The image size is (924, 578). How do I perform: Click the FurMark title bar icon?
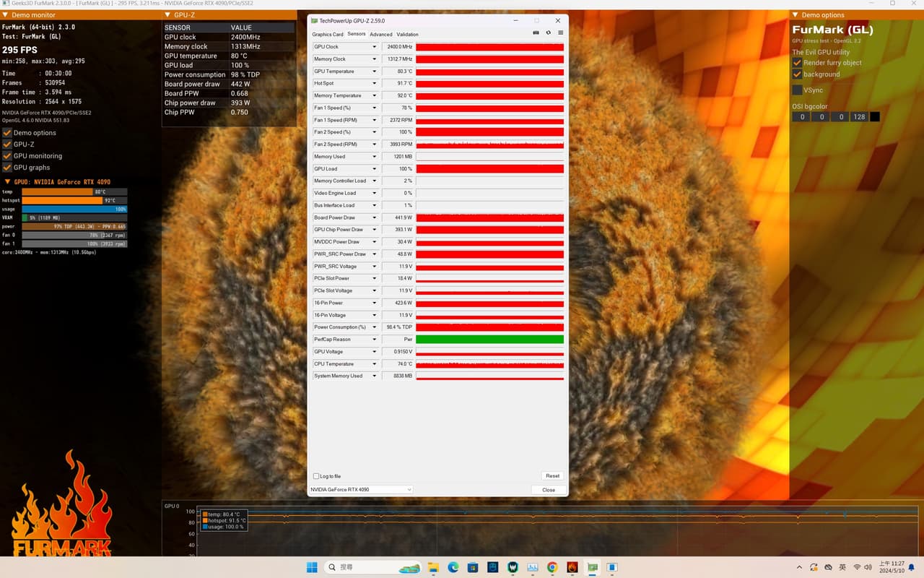tap(6, 4)
